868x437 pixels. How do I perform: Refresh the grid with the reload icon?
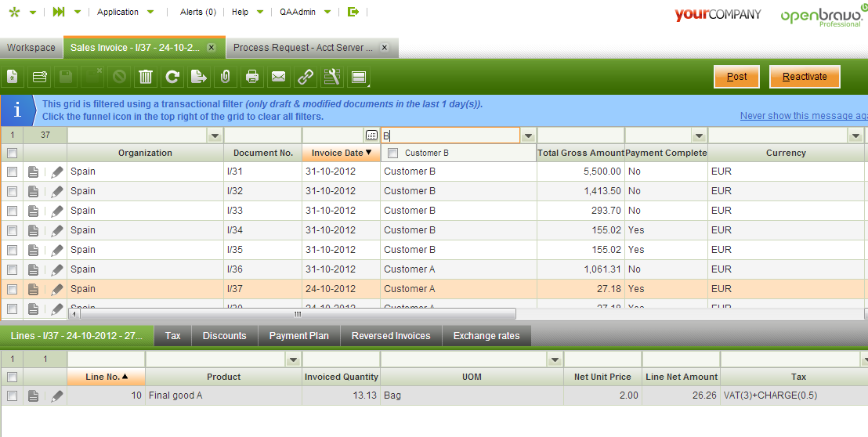pyautogui.click(x=172, y=77)
